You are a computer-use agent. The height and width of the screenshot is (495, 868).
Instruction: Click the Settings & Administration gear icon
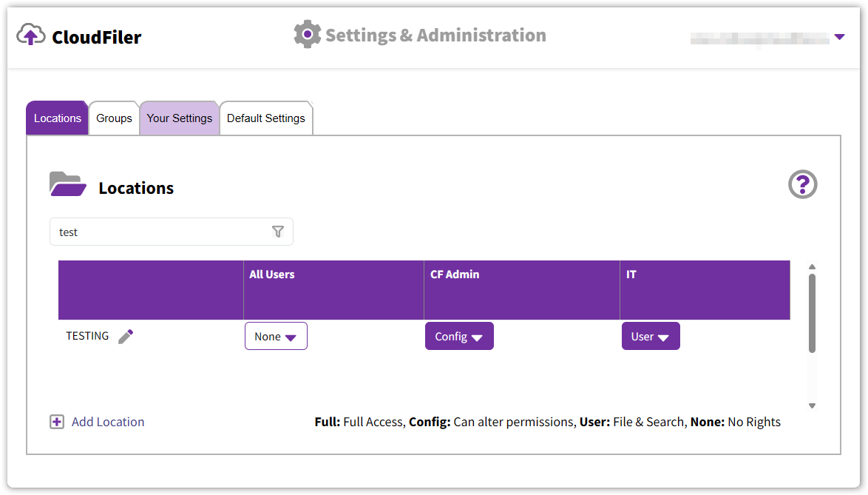point(308,35)
